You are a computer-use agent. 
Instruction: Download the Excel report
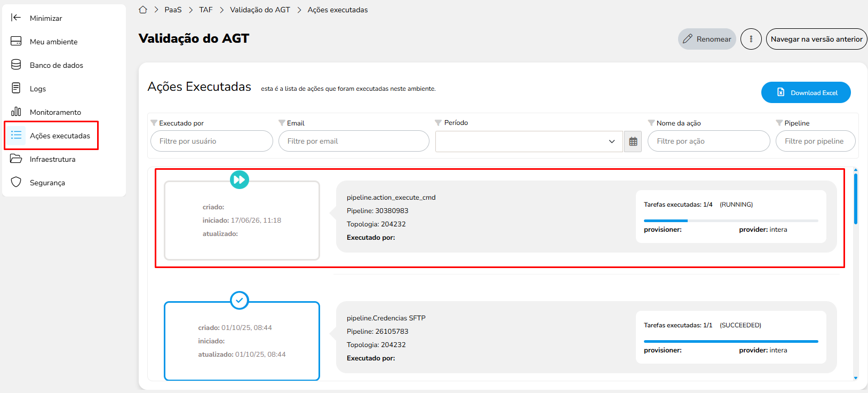[x=806, y=92]
